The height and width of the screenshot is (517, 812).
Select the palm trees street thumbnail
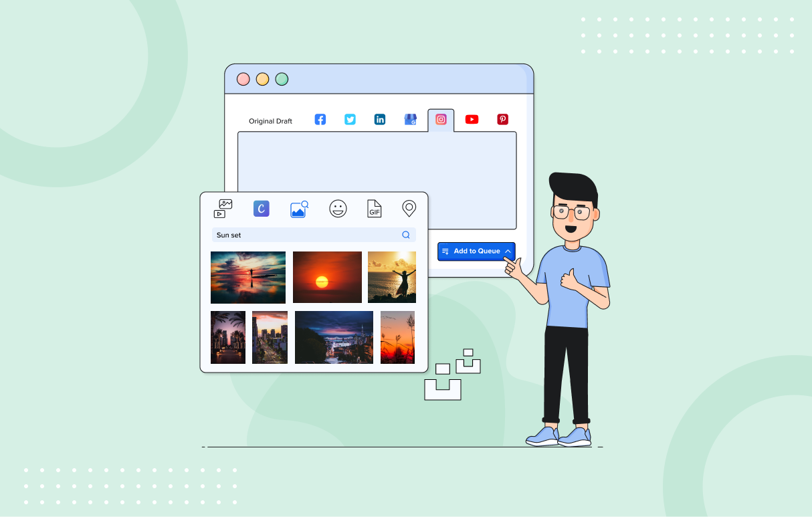tap(228, 337)
